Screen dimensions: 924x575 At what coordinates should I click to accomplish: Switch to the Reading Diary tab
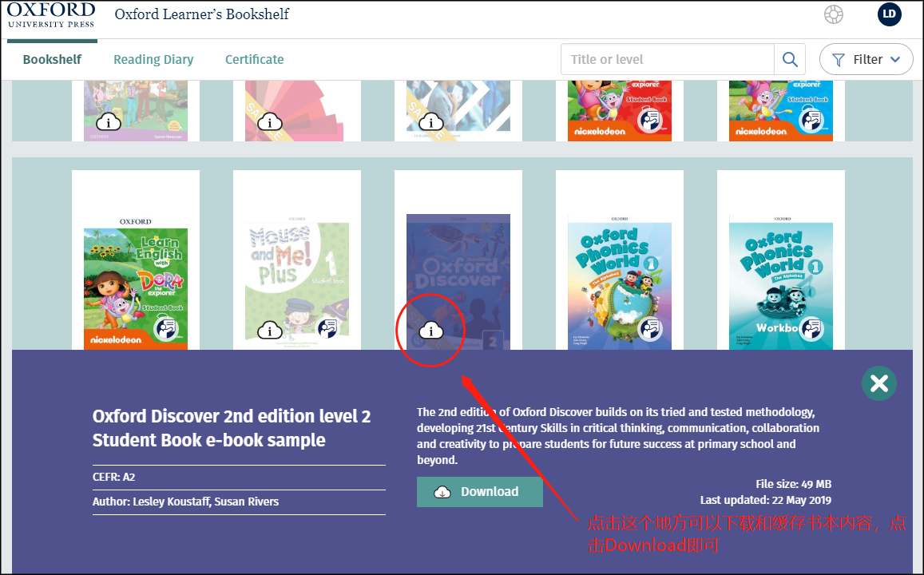pos(153,60)
